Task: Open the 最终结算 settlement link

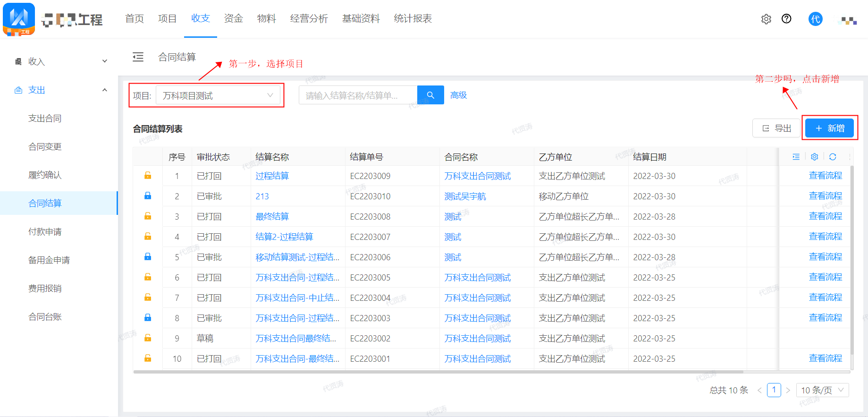Action: (272, 216)
